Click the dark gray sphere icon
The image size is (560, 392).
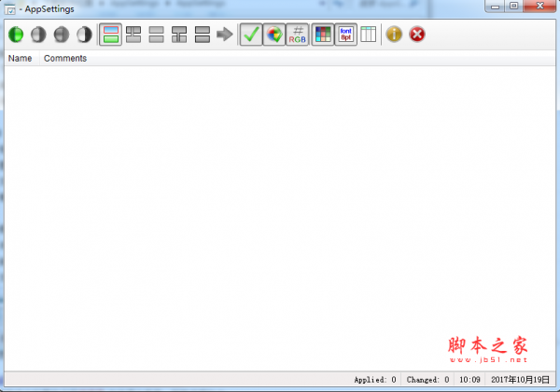coord(62,35)
